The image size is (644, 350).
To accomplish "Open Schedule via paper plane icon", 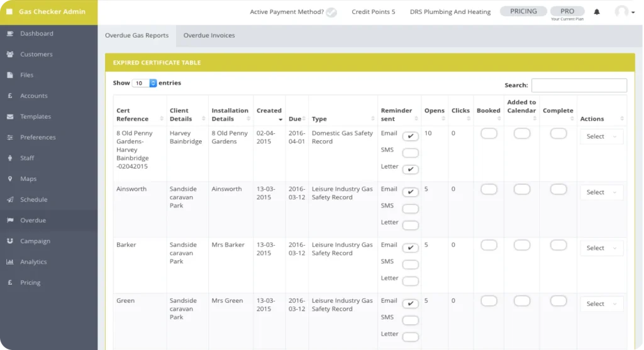I will [x=10, y=200].
